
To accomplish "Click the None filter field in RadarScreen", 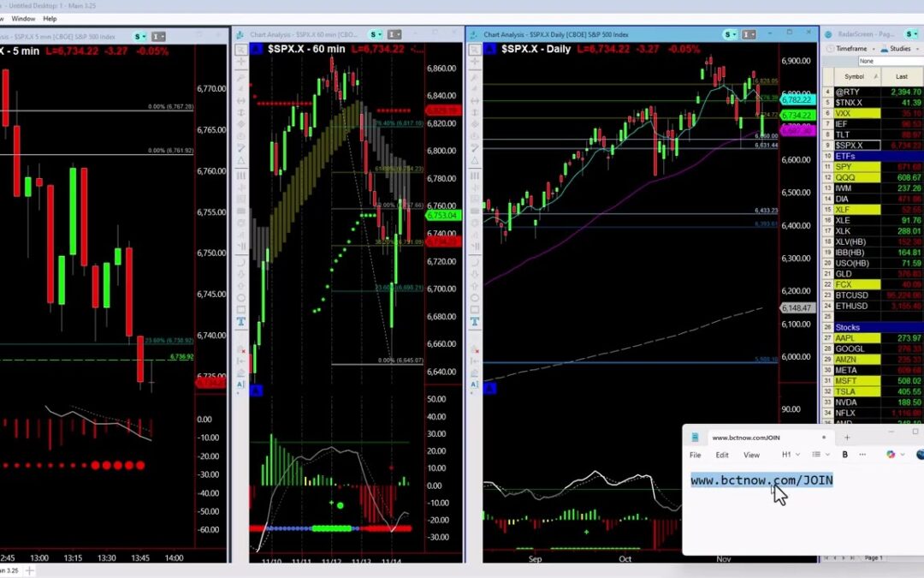I will 867,61.
